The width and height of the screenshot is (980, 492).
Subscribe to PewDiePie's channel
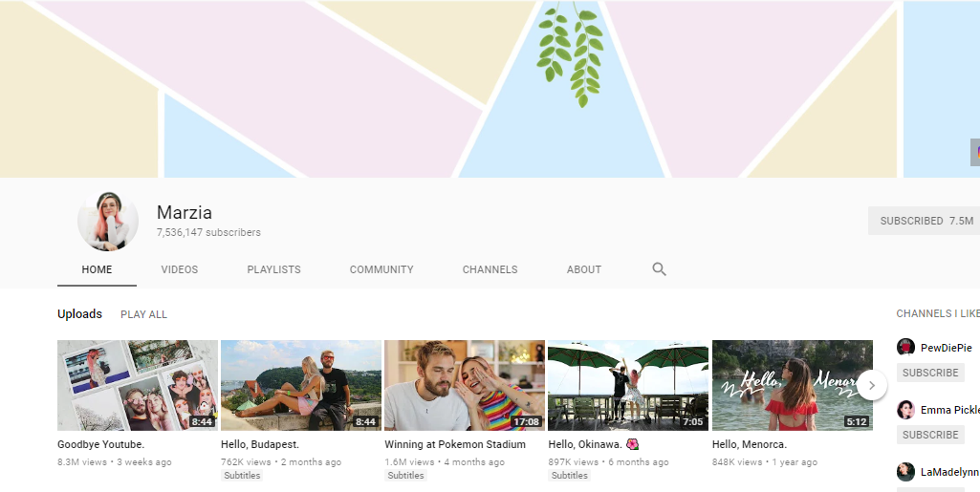929,373
